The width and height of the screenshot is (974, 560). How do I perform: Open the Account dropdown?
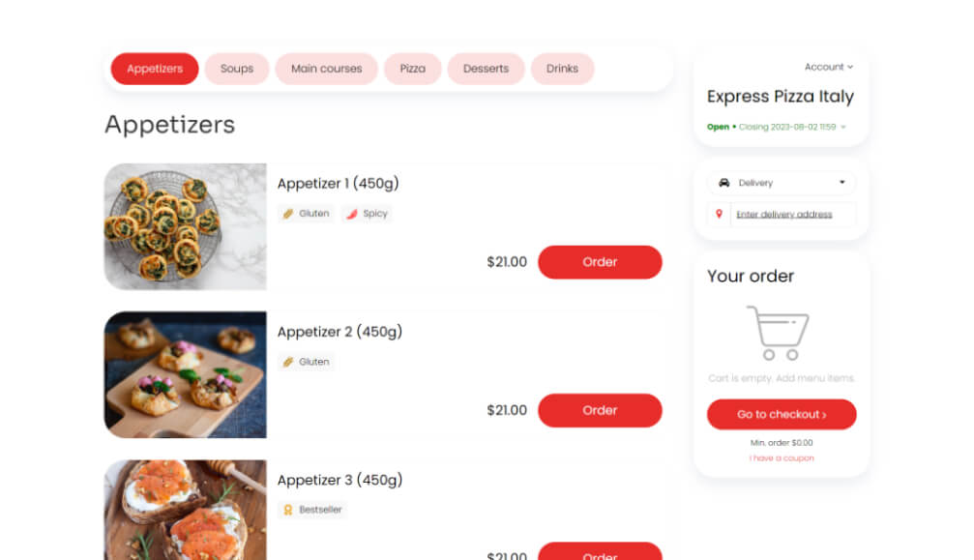coord(829,67)
